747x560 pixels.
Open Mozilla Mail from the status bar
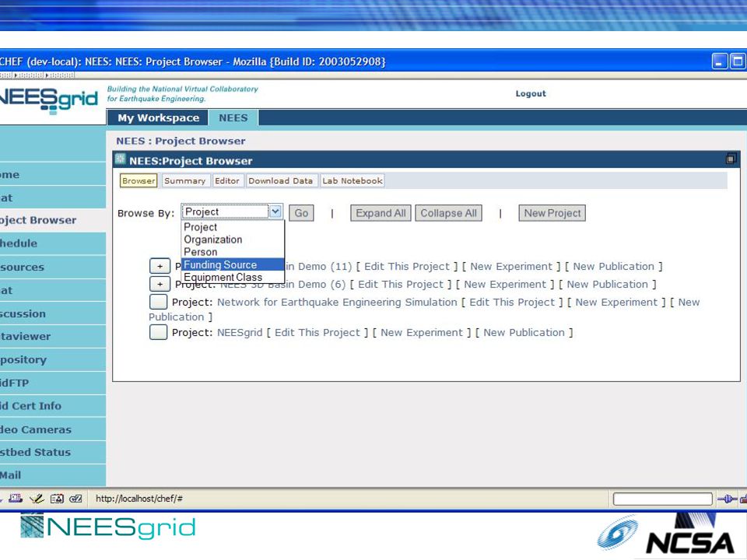[x=16, y=499]
